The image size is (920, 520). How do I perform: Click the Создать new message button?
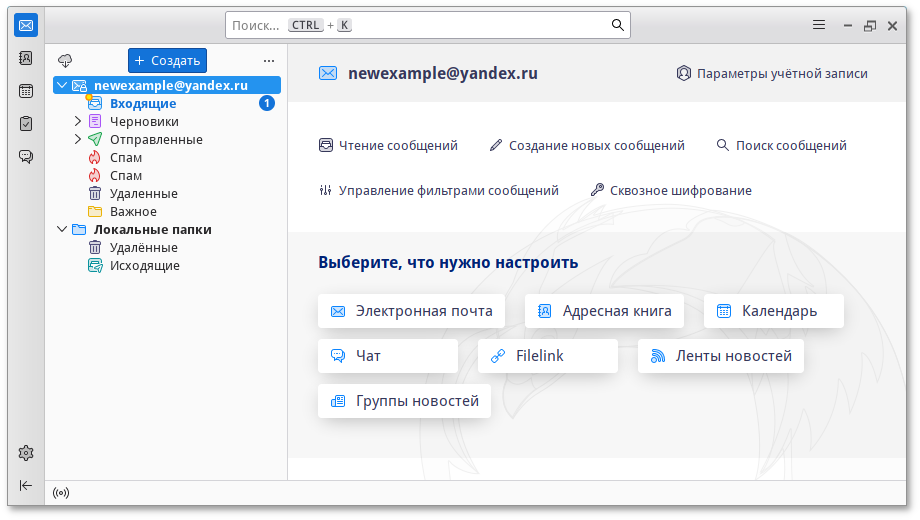pos(167,60)
